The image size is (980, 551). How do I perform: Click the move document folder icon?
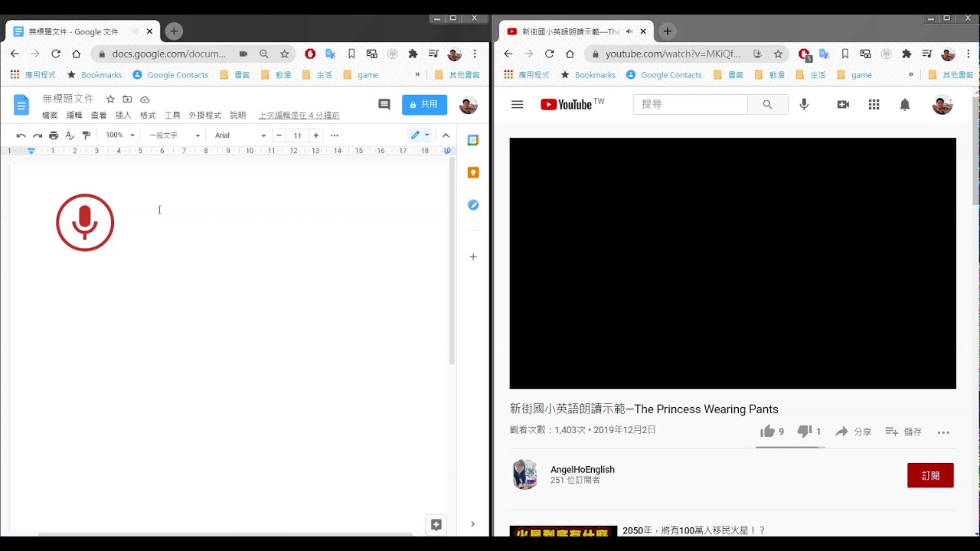point(127,99)
